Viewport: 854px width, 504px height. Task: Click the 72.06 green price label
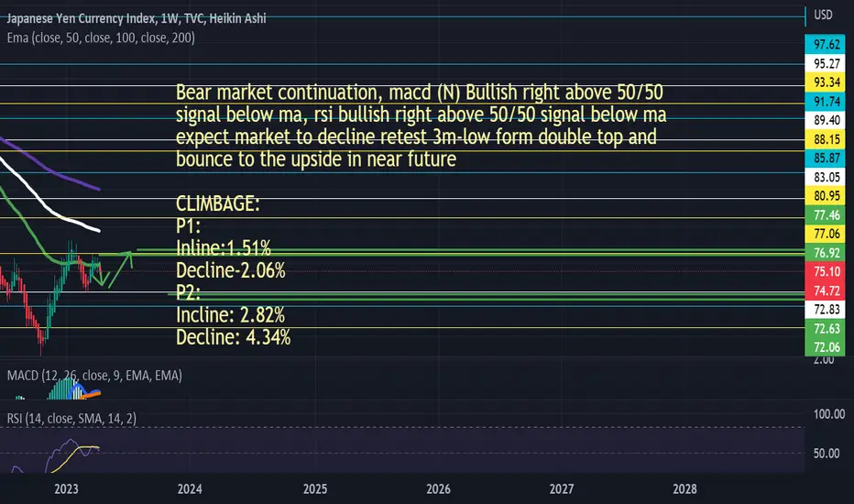click(826, 347)
